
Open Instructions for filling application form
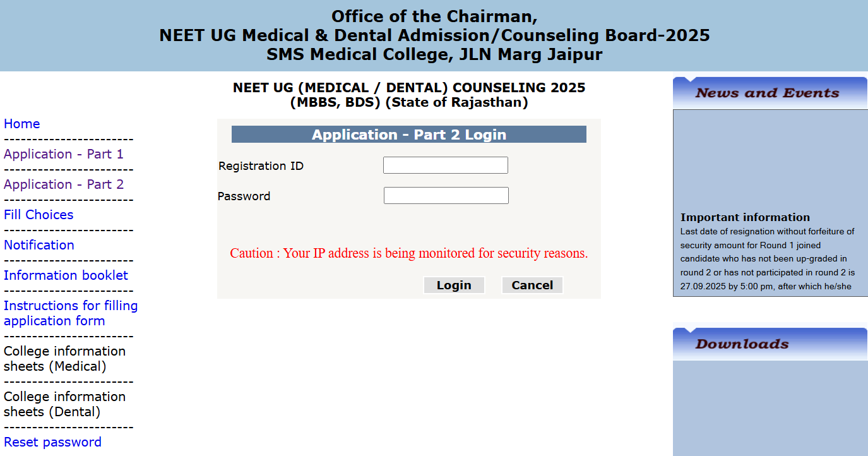pyautogui.click(x=71, y=313)
